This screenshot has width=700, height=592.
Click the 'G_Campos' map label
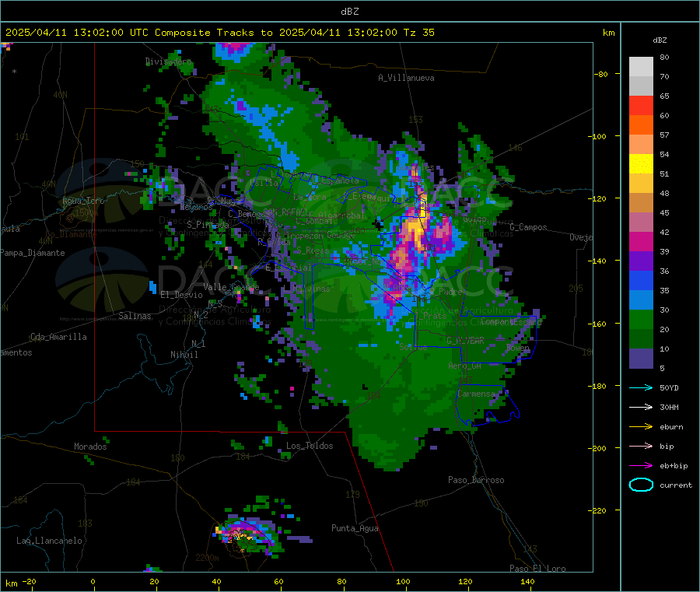[x=528, y=227]
